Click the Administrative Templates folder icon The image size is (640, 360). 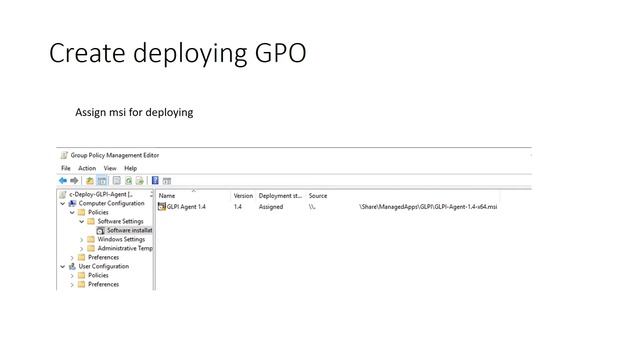91,248
